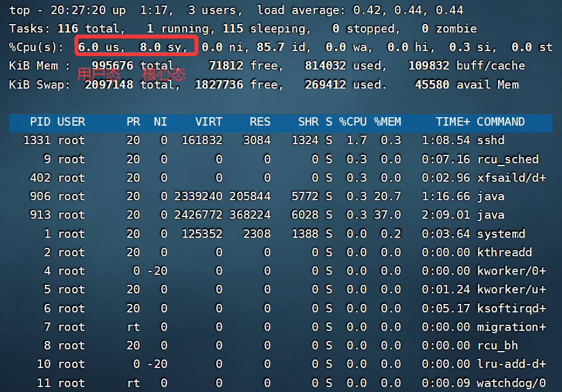Select java command in PID 906 row
Image resolution: width=562 pixels, height=392 pixels.
click(491, 196)
